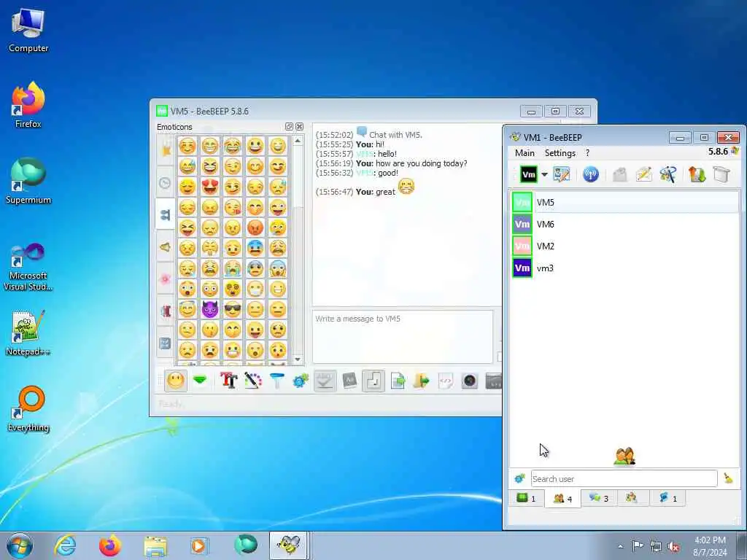Click the volume muted tray icon
Viewport: 747px width, 560px height.
tap(673, 546)
